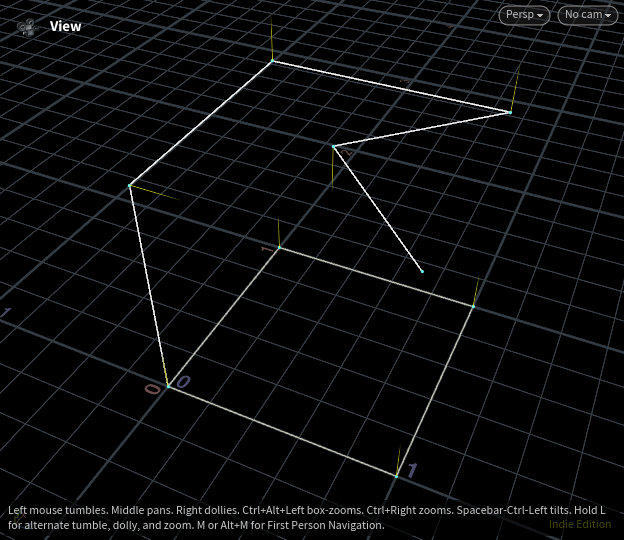Select point numbered 0 at square corner
Viewport: 624px width, 540px height.
(x=168, y=386)
